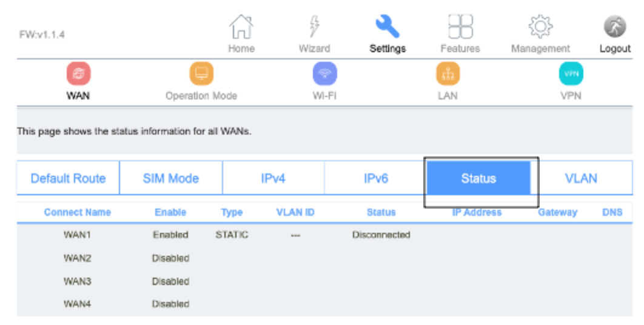The height and width of the screenshot is (325, 644).
Task: Click the Logout running-man icon
Action: coord(615,27)
